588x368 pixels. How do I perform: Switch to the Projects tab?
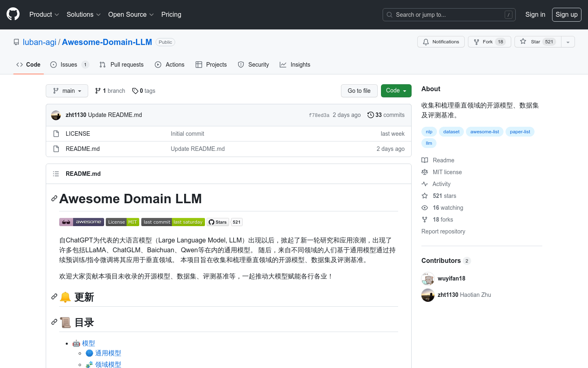coord(211,65)
